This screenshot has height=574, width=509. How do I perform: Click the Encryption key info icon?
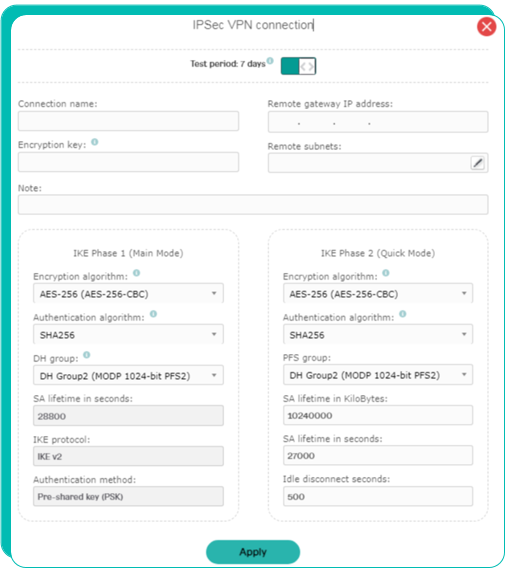[x=94, y=142]
